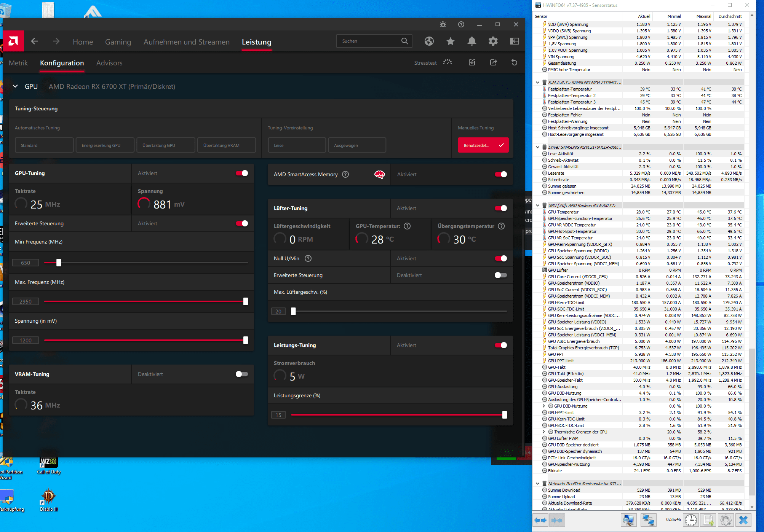Toggle AMD SmartAccess Memory switch
764x532 pixels.
[501, 174]
